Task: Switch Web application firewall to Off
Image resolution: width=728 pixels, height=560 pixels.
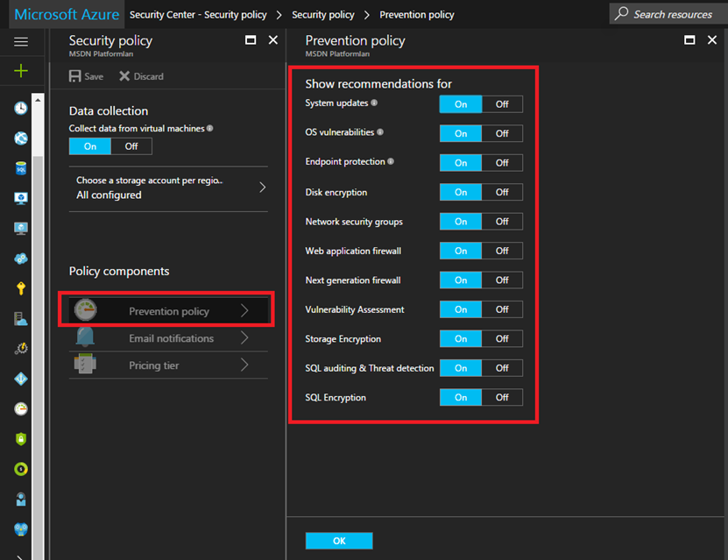Action: coord(502,251)
